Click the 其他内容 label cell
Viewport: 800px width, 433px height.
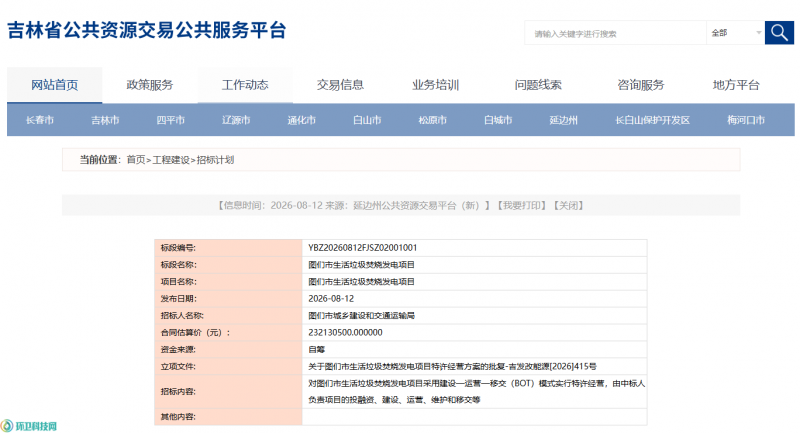pyautogui.click(x=228, y=417)
